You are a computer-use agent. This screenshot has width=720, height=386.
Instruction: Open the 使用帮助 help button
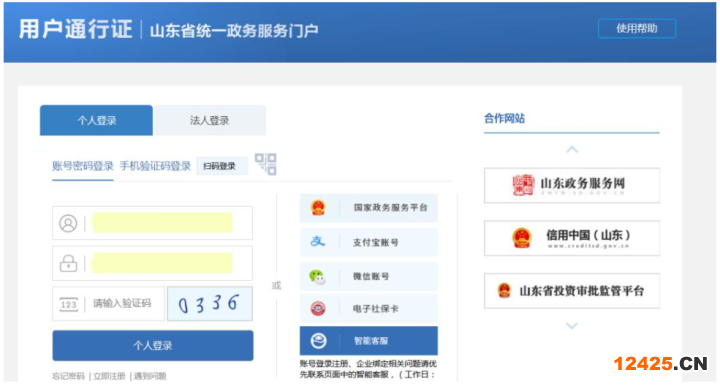click(x=636, y=28)
